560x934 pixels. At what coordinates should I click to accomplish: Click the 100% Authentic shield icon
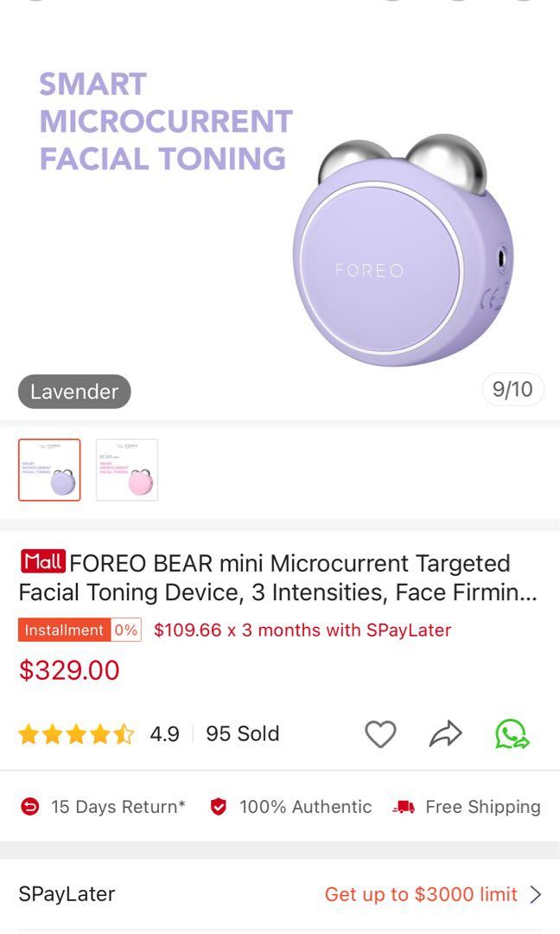pyautogui.click(x=218, y=806)
